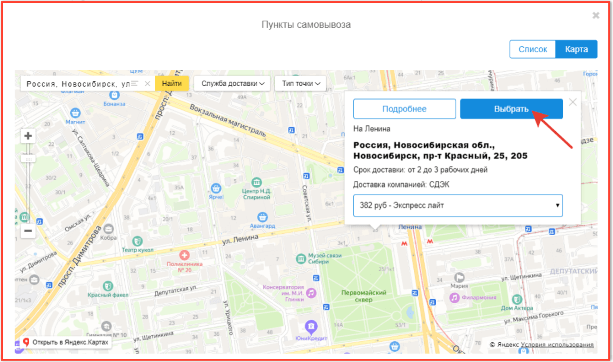Select the Авангард pickup marker

pyautogui.click(x=262, y=217)
